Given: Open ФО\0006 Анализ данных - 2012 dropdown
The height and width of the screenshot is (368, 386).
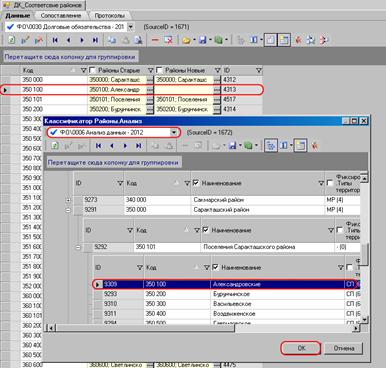Looking at the screenshot, I should [174, 132].
